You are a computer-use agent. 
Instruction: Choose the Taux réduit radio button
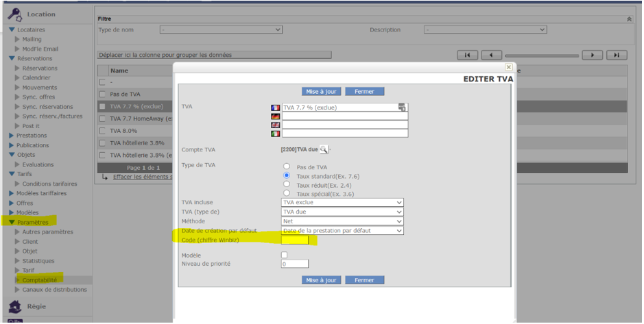point(287,184)
